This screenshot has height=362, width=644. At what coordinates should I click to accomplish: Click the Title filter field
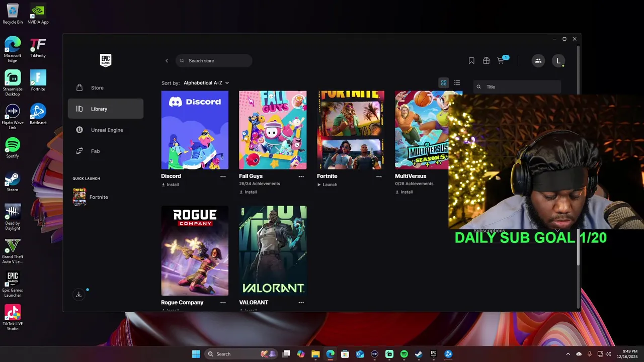(x=517, y=87)
